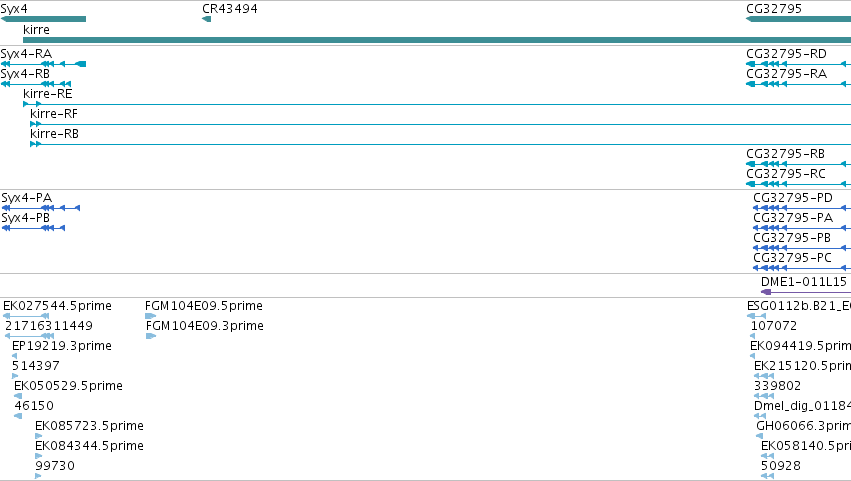Screen dimensions: 851x481
Task: Click the EK215120.5prime EST glyph
Action: point(764,376)
